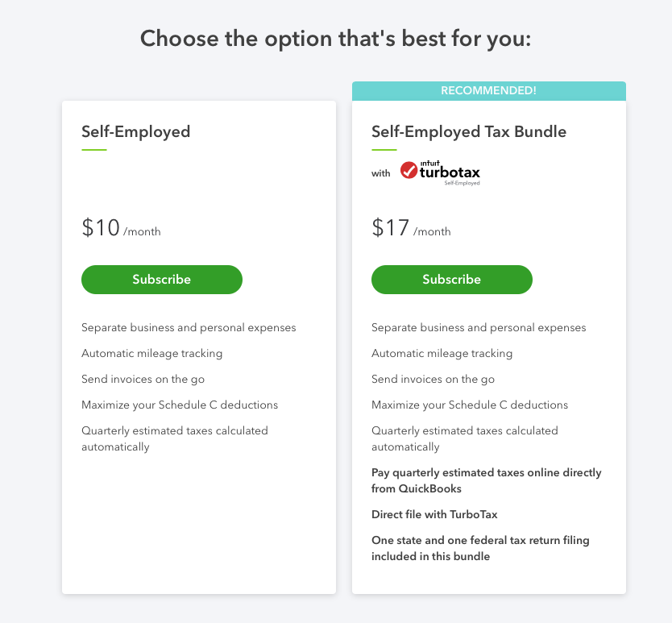Click the TurboTax logo
This screenshot has width=672, height=623.
click(x=440, y=171)
